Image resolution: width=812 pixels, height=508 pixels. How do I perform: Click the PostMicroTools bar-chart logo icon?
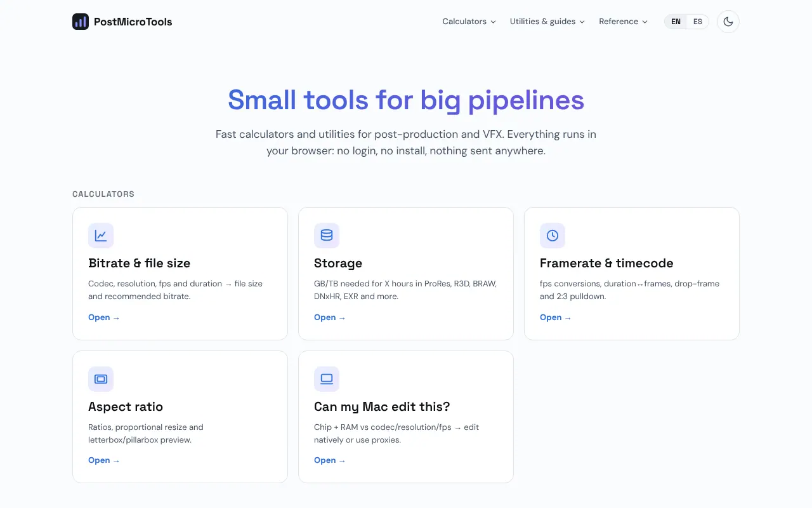click(81, 22)
